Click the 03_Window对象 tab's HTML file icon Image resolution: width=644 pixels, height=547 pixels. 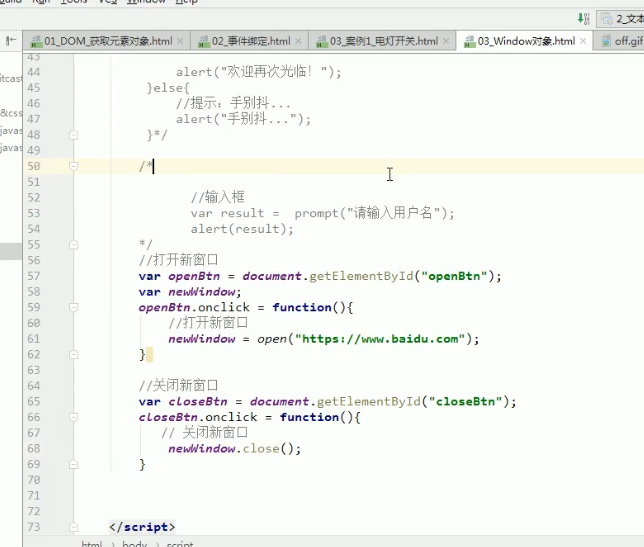click(x=469, y=41)
